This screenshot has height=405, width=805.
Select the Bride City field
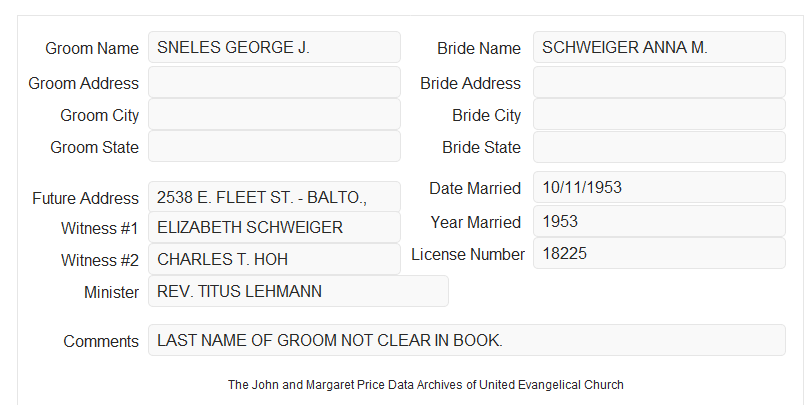click(x=659, y=114)
